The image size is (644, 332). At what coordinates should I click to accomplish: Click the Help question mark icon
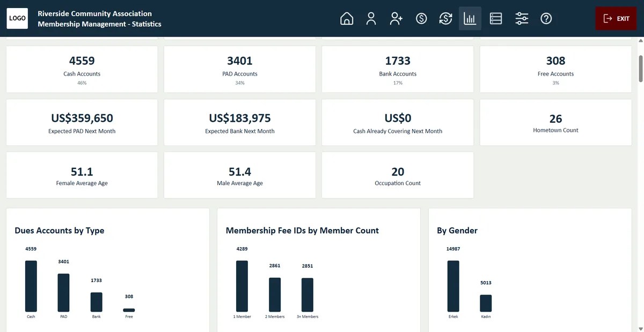(x=546, y=19)
